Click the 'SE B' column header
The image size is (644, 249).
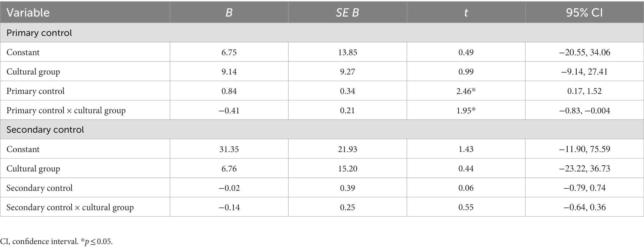[347, 12]
